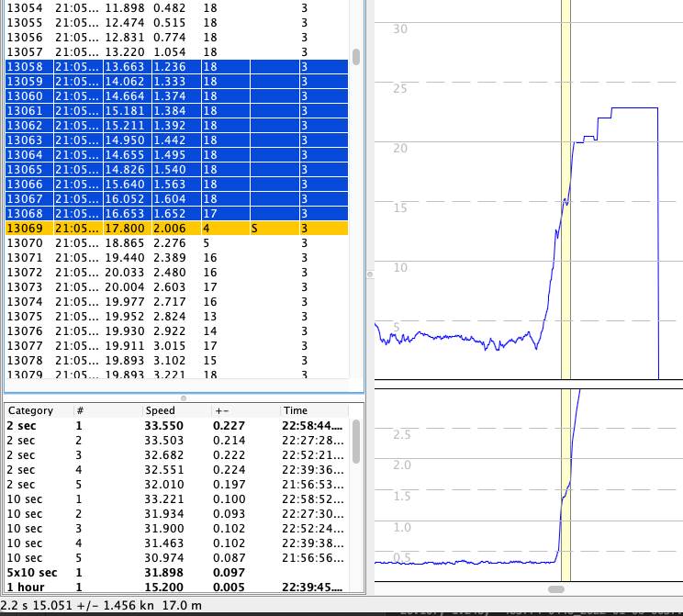Select track point row 13073
The image size is (683, 616).
click(x=174, y=287)
